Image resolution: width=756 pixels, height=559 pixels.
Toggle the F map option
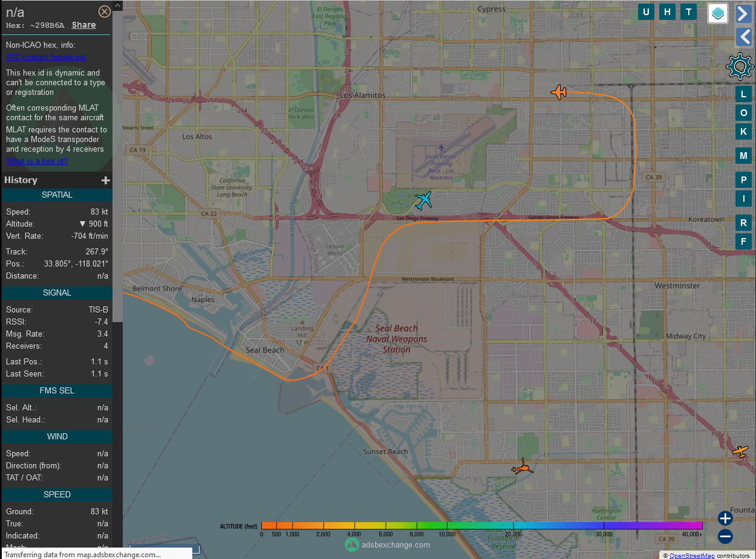click(x=744, y=242)
